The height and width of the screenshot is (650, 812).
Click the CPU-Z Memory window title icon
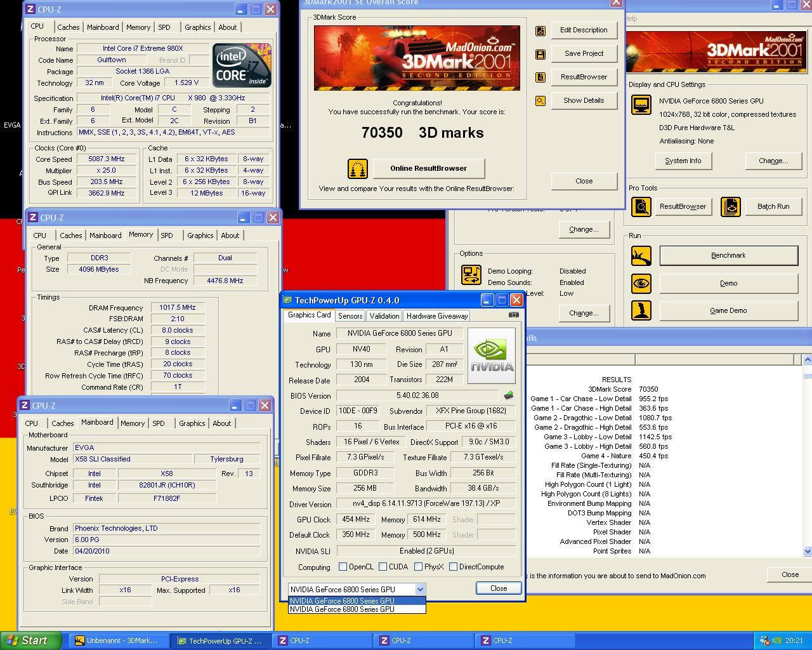pyautogui.click(x=34, y=217)
